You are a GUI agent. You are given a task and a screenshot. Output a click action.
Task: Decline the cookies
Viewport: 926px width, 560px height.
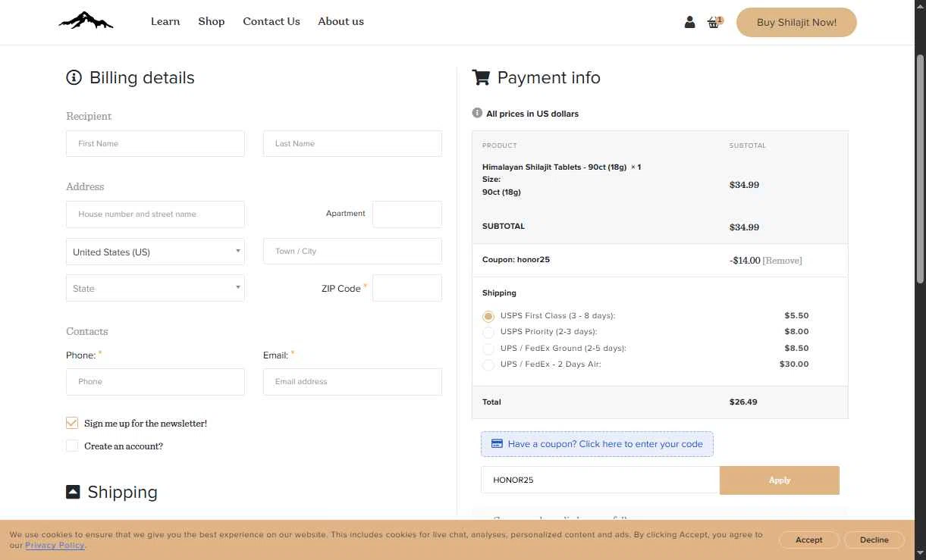pos(874,540)
